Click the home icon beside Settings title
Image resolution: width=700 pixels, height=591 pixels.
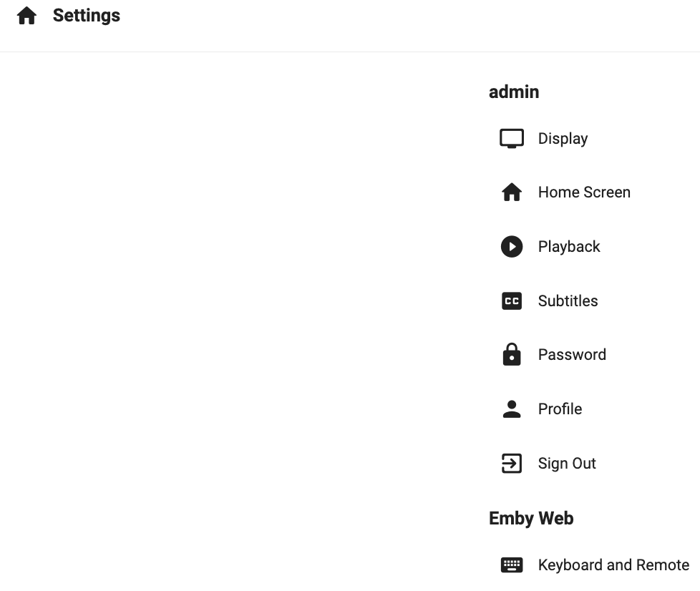[x=26, y=16]
